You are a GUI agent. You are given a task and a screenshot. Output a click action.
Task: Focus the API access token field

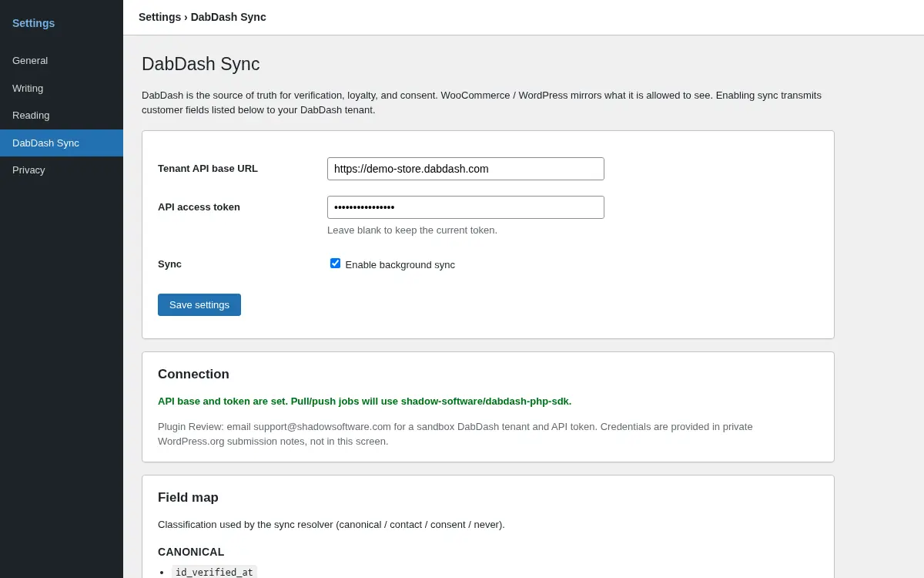pyautogui.click(x=466, y=207)
